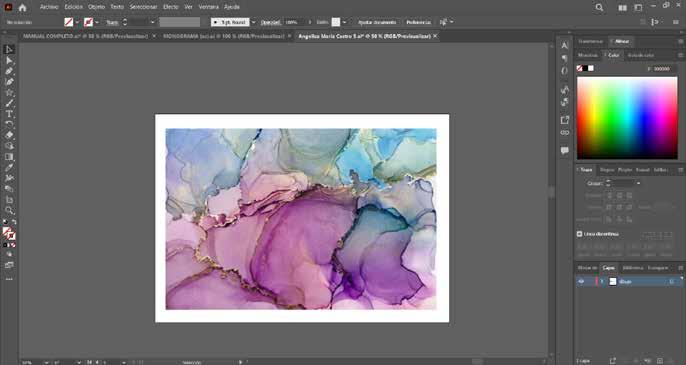
Task: Select the Artboard tool
Action: pyautogui.click(x=9, y=200)
